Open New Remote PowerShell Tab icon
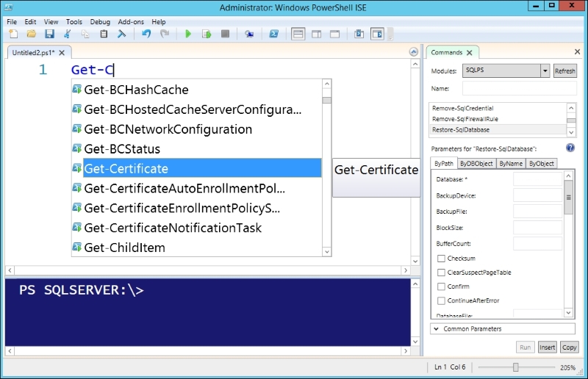Viewport: 588px width, 379px height. [249, 34]
